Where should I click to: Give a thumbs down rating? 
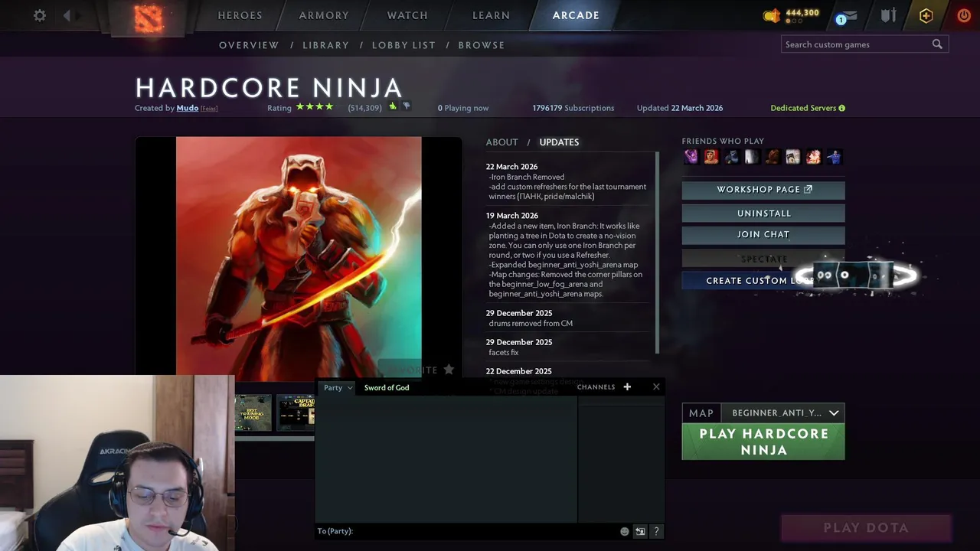407,106
